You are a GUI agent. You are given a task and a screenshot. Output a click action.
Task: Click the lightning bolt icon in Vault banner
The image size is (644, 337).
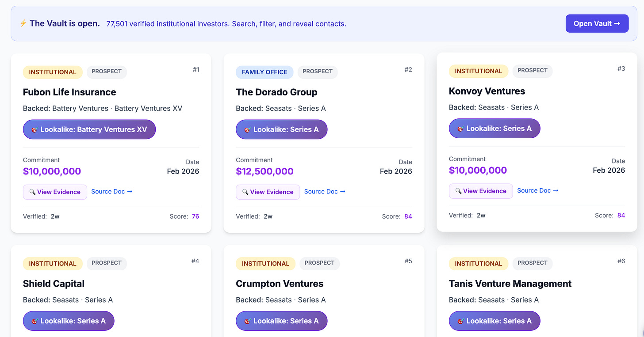[23, 23]
